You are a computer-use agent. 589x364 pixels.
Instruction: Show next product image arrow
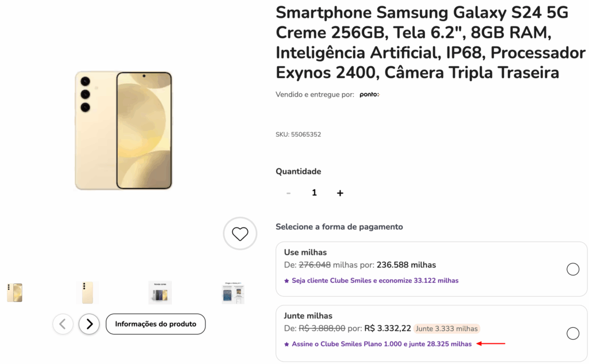(x=89, y=324)
